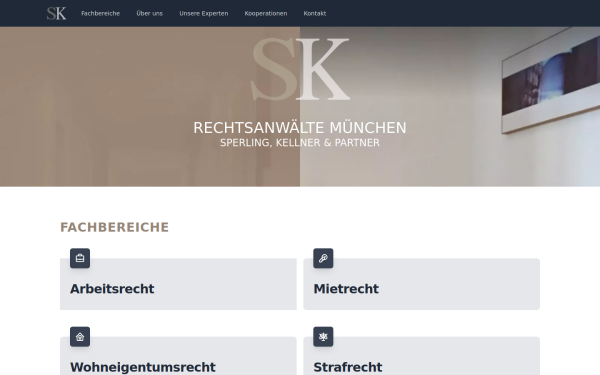Screen dimensions: 600x375
Task: Click the key icon above Mietrecht
Action: click(x=323, y=258)
